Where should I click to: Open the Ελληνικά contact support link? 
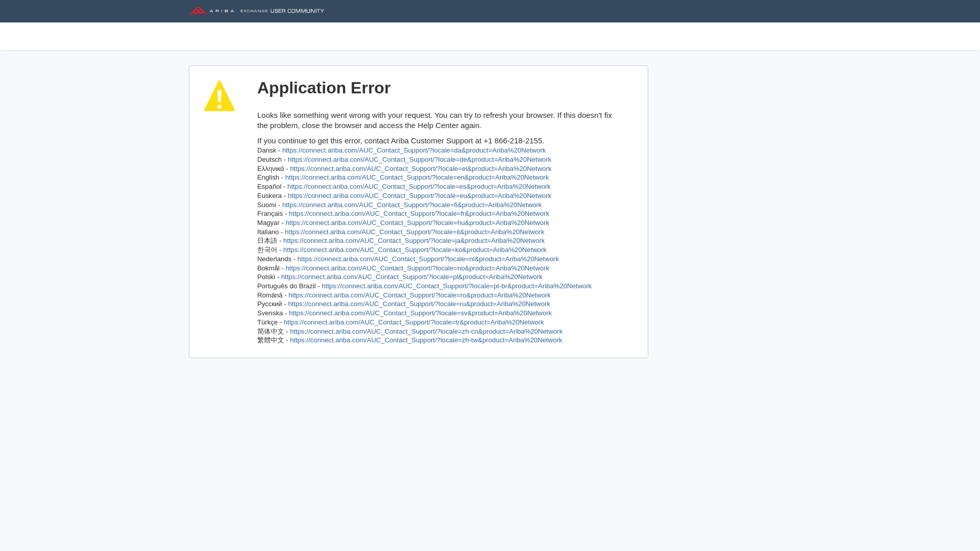click(x=421, y=169)
